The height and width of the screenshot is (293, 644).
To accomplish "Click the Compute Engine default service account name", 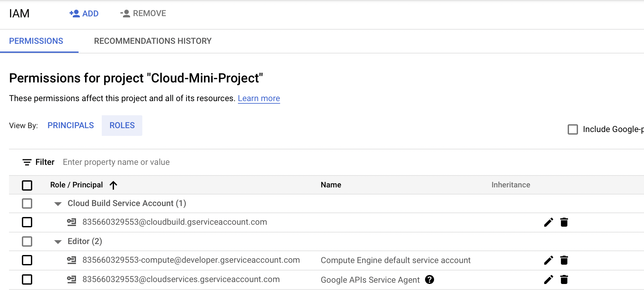I will coord(396,260).
